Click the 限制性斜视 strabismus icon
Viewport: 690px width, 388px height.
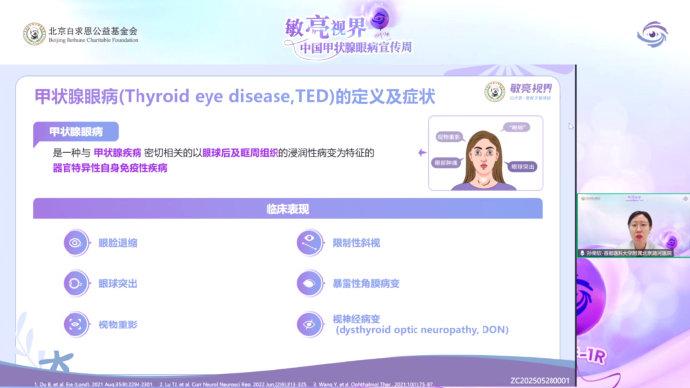tap(309, 242)
